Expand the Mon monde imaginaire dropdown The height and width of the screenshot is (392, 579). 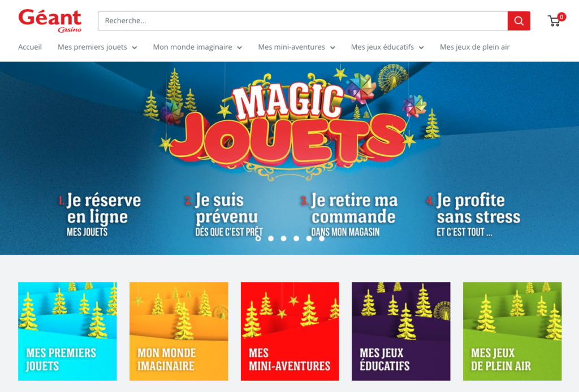click(197, 47)
